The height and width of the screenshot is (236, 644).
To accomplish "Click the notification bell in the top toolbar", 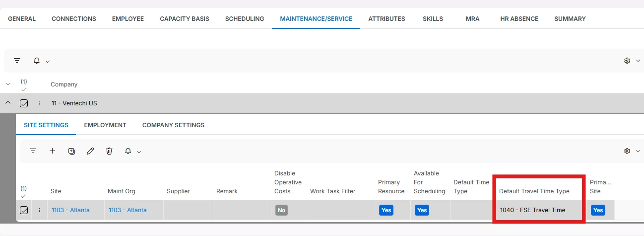I will click(x=37, y=61).
